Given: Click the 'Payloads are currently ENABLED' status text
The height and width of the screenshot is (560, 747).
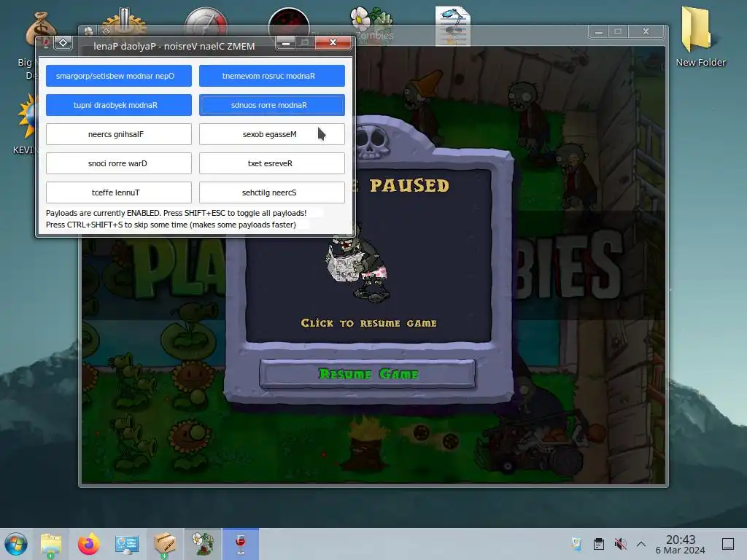Looking at the screenshot, I should click(x=177, y=213).
